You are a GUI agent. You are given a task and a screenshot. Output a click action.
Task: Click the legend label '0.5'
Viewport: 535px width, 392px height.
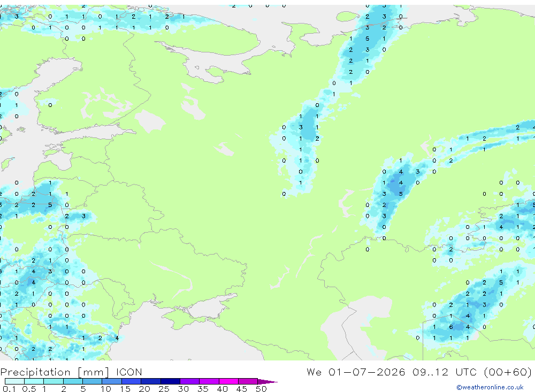(x=29, y=389)
